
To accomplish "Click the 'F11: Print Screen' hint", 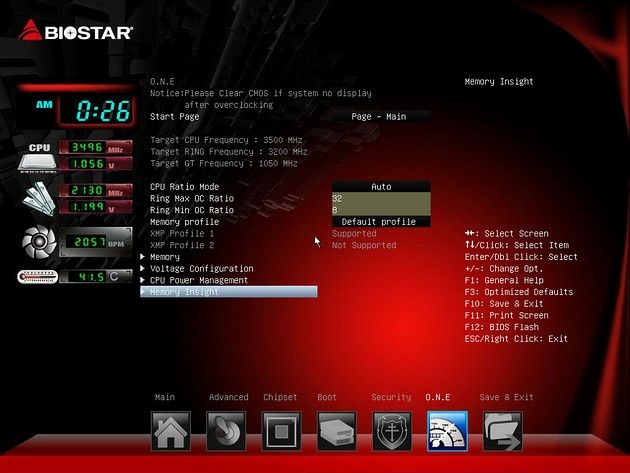I will pos(506,315).
